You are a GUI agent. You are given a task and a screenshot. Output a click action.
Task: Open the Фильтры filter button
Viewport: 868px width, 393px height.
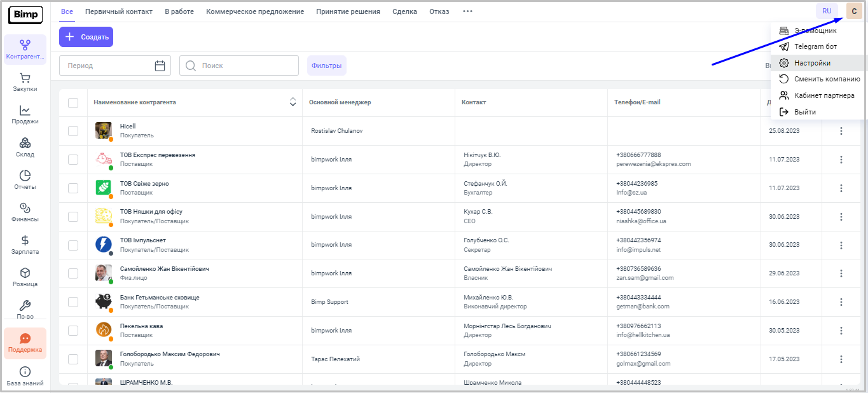point(326,65)
